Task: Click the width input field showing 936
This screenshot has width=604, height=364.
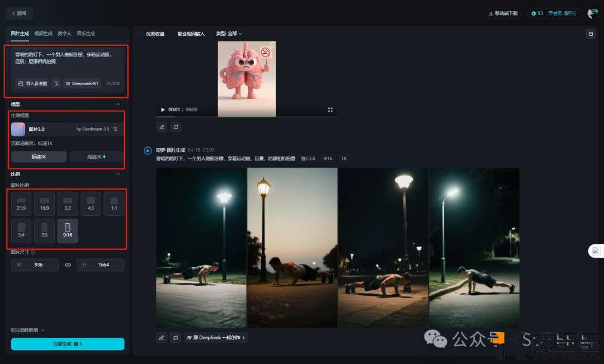Action: [38, 264]
